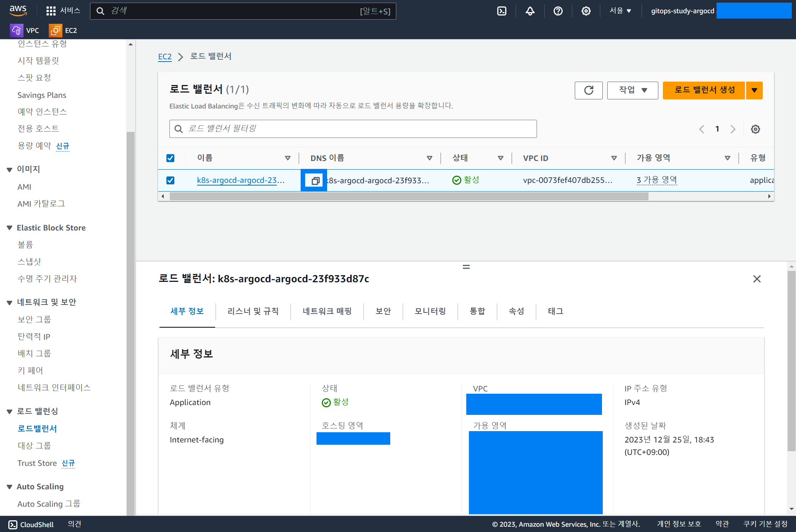Open the k8s-argocd-argocd load balancer link

pos(237,180)
